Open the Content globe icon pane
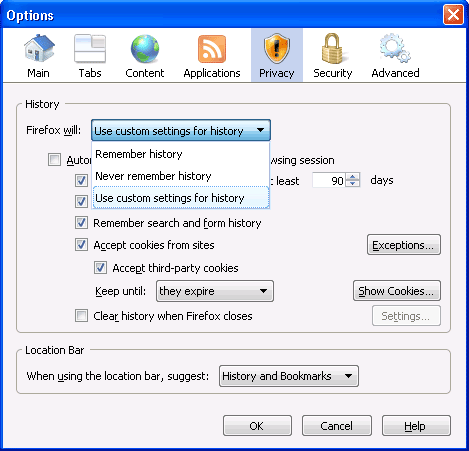 [145, 49]
